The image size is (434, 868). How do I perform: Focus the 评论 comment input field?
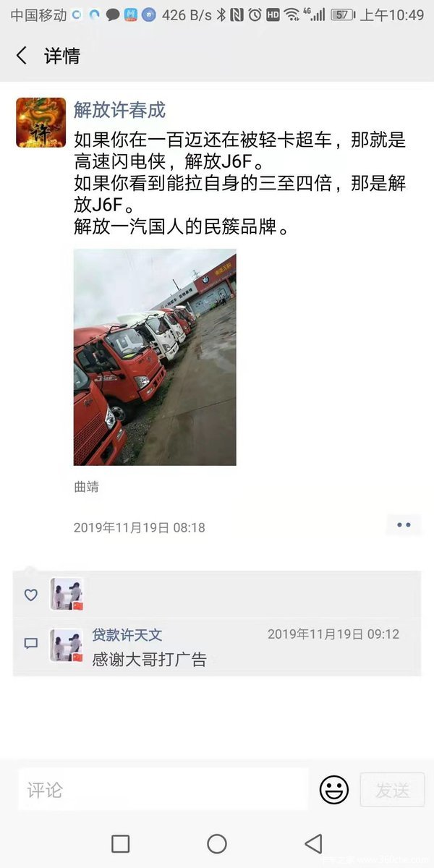[163, 789]
